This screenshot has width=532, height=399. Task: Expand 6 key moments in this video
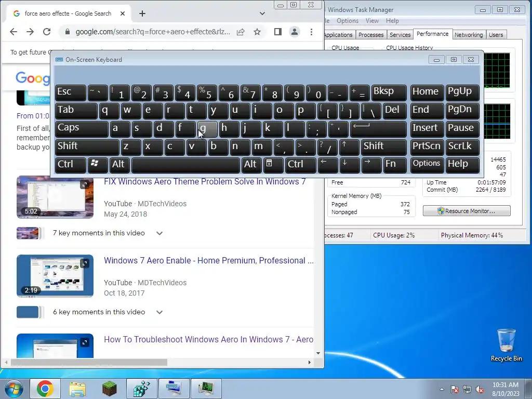click(159, 312)
